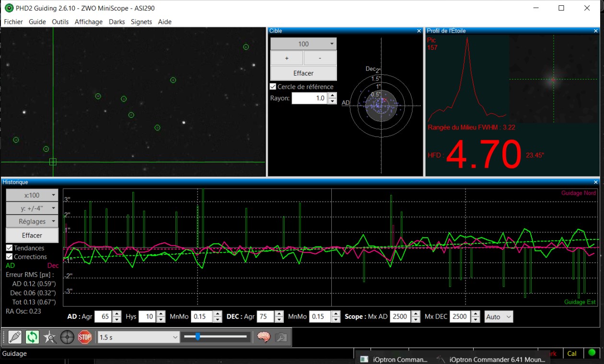Expand the x:100 scale dropdown

click(32, 195)
